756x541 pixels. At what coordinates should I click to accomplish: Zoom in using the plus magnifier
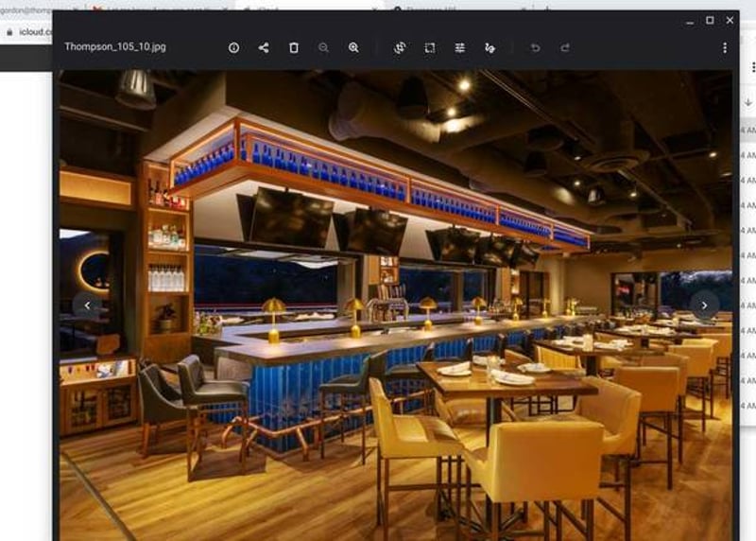(x=353, y=47)
